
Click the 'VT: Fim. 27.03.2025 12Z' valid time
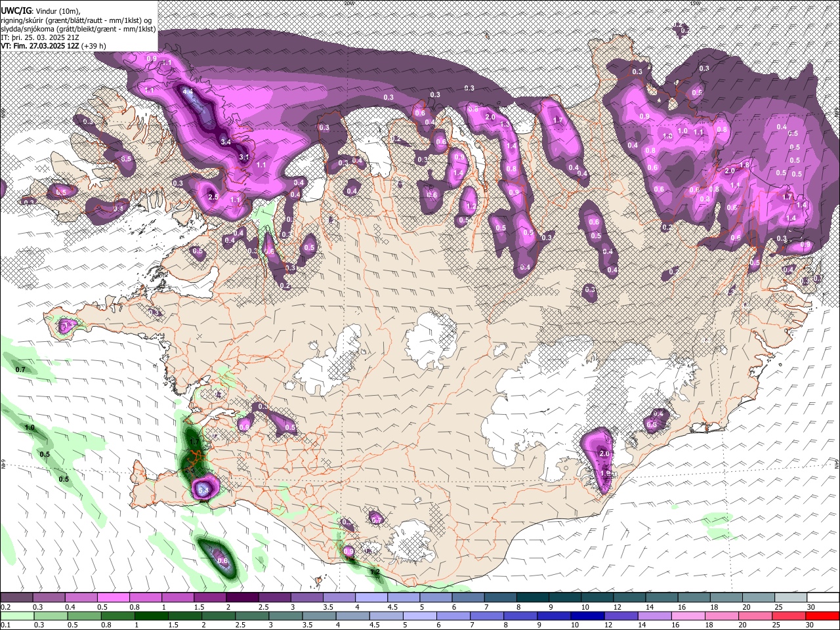39,46
